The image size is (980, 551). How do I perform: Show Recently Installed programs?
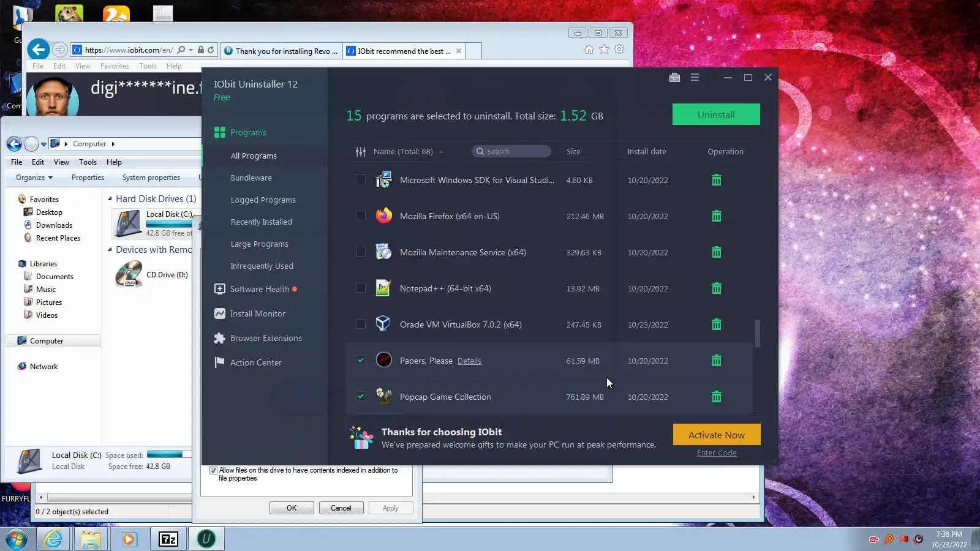[262, 222]
